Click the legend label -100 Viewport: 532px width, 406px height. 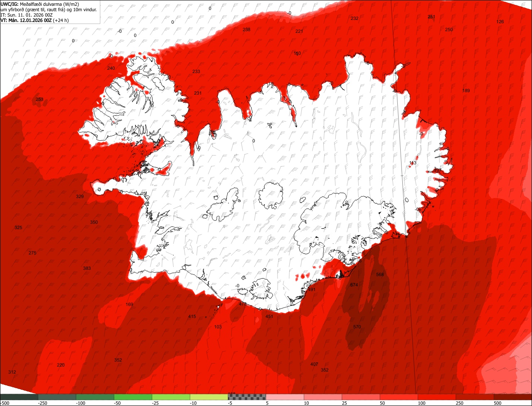80,403
